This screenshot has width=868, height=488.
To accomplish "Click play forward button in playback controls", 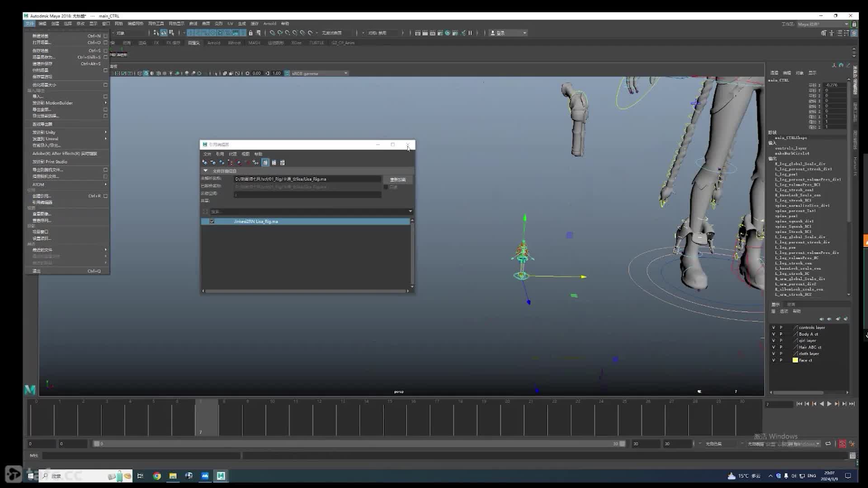I will tap(829, 404).
